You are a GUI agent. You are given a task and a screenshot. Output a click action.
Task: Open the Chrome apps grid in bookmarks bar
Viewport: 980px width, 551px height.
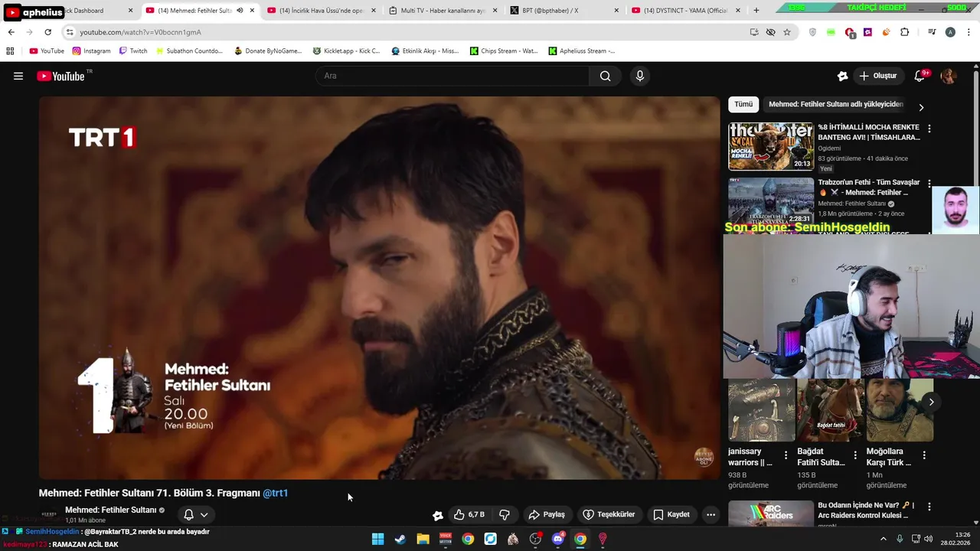10,51
